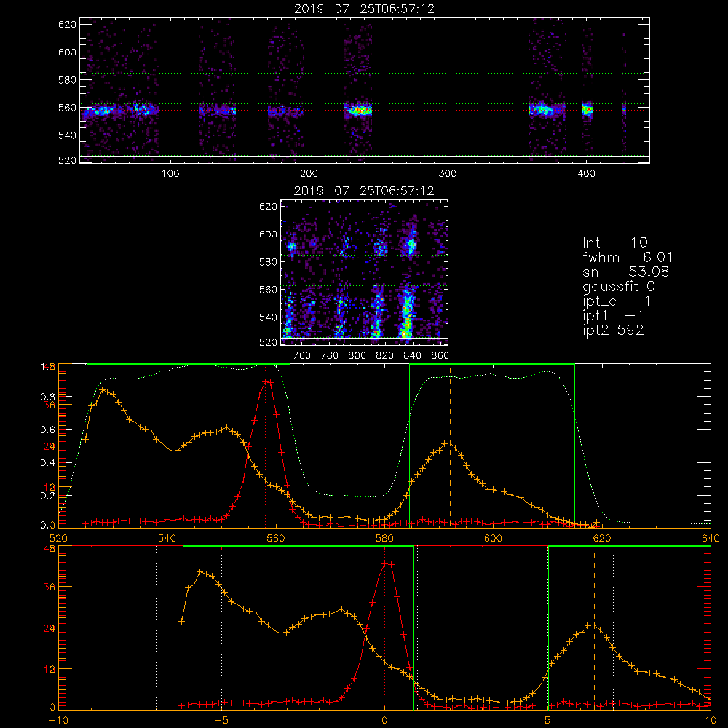Click x-axis label 760 of middle inset plot

[x=302, y=356]
